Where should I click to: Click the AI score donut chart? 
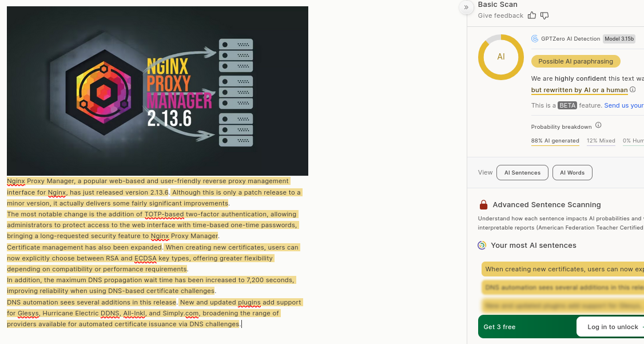[x=500, y=57]
